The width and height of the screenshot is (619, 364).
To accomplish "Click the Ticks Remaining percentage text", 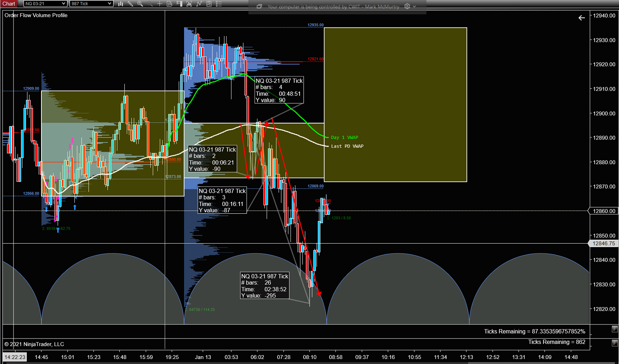I will (535, 331).
